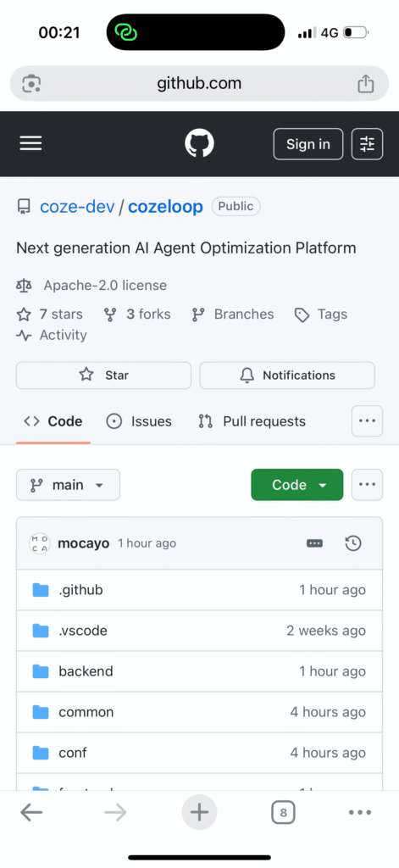This screenshot has height=868, width=399.
Task: View the 7 stars list
Action: coord(50,314)
